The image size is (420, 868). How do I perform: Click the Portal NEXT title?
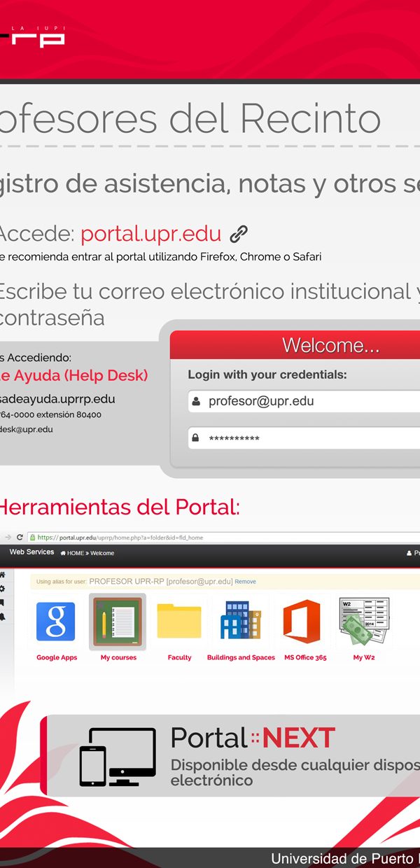coord(253,738)
